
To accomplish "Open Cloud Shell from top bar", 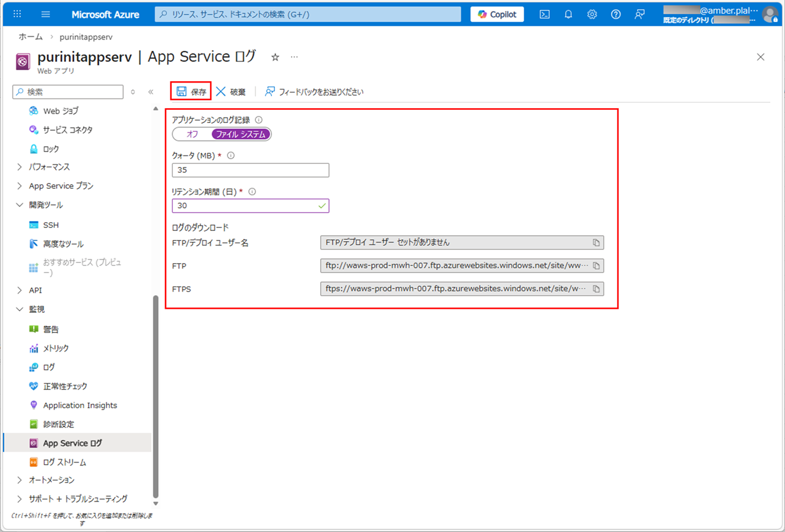I will [544, 14].
